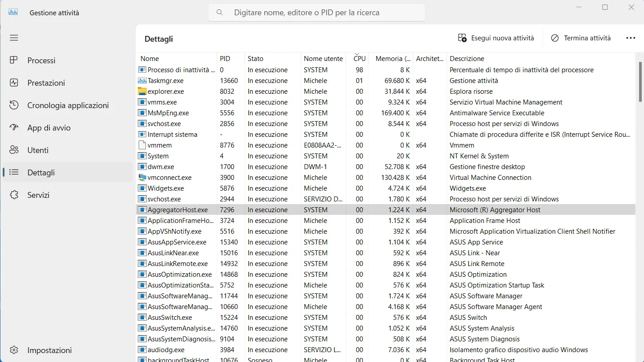
Task: Click into the search field
Action: click(316, 12)
